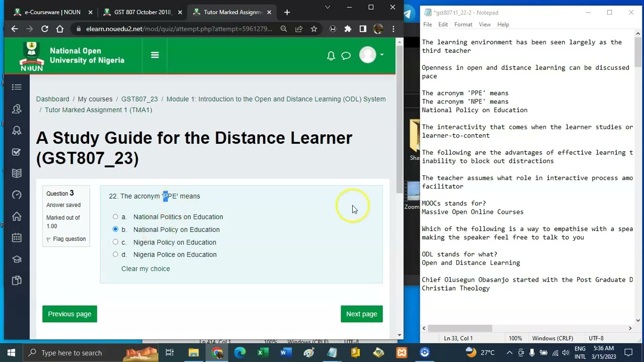The width and height of the screenshot is (644, 362).
Task: Select option c. Nigeria Policy on Education
Action: tap(115, 242)
